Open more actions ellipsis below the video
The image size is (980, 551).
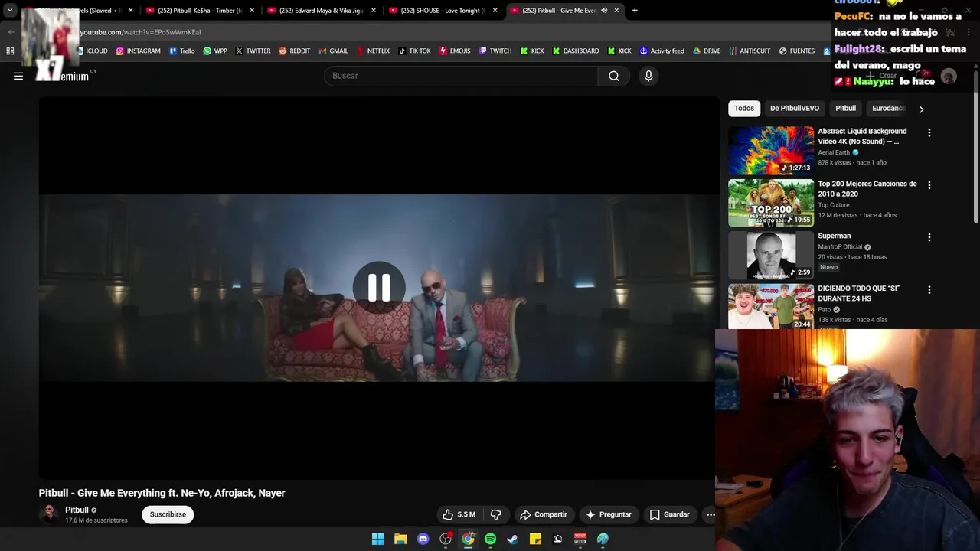(x=710, y=514)
